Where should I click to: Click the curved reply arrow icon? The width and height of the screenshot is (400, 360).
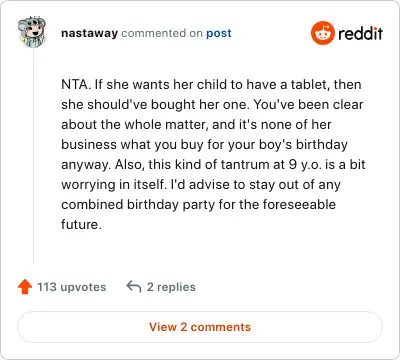(x=134, y=287)
